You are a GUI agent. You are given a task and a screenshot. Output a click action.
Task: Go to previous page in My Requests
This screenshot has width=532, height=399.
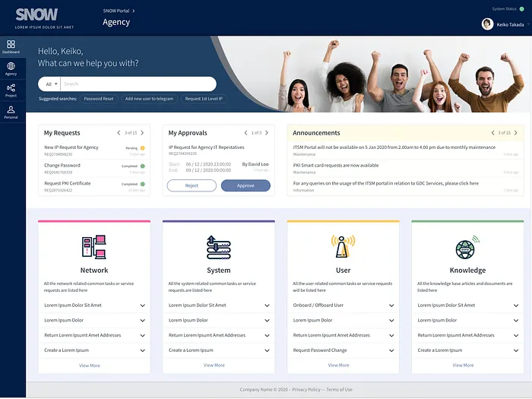[x=119, y=133]
